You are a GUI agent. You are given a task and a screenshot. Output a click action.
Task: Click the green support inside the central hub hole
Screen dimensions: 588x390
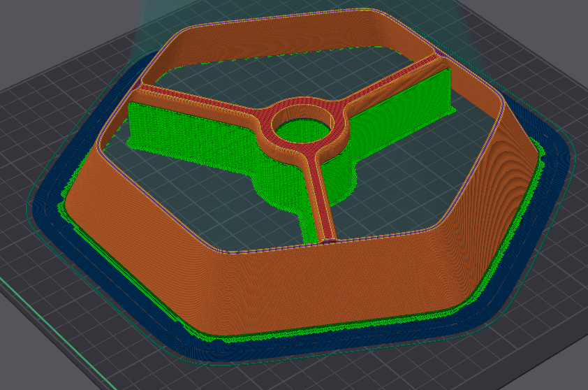pyautogui.click(x=302, y=131)
